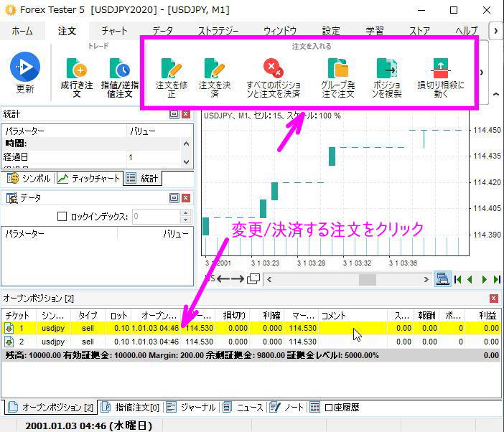Enable ロックインデックス checkbox

tap(62, 217)
